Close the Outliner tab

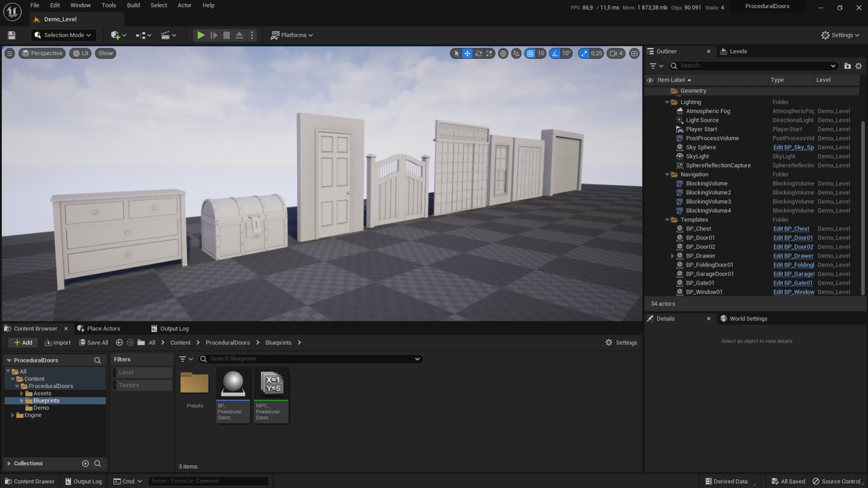click(709, 52)
